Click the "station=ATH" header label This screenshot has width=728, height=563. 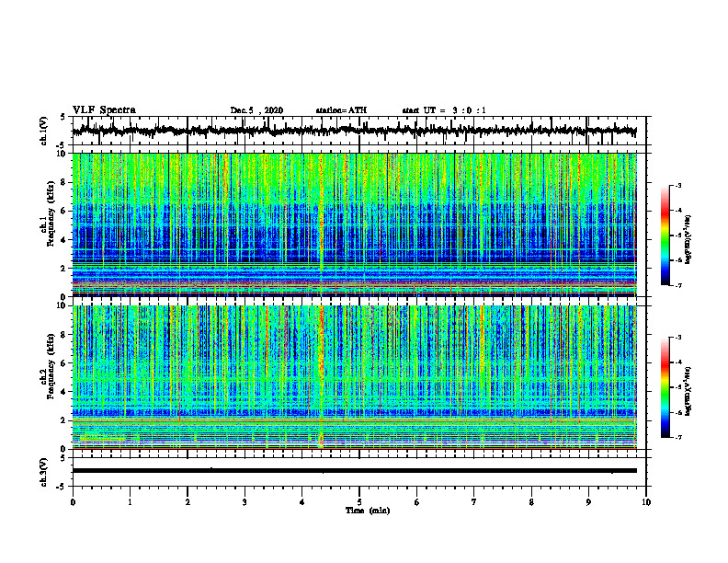pos(341,110)
